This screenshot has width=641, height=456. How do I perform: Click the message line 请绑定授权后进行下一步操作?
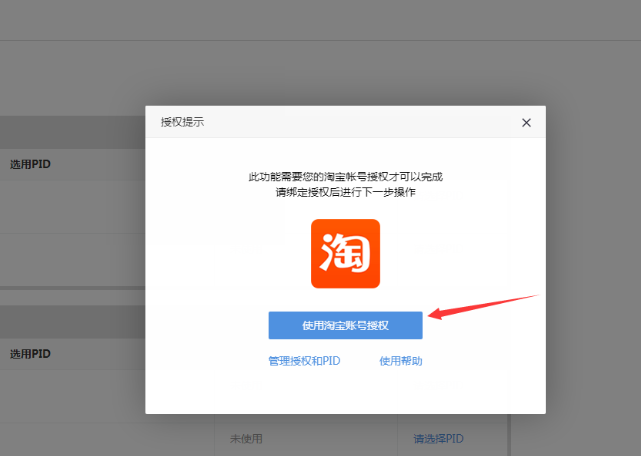click(345, 191)
